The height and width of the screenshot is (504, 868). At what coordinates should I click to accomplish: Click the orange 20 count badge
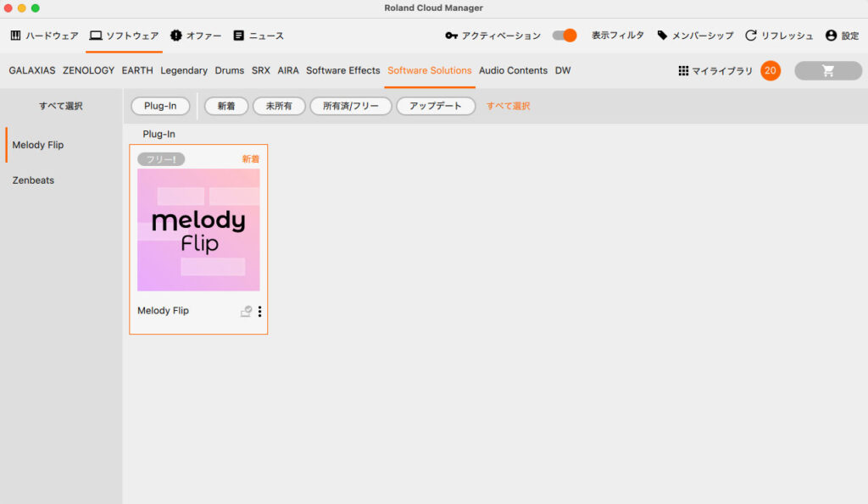click(x=771, y=71)
